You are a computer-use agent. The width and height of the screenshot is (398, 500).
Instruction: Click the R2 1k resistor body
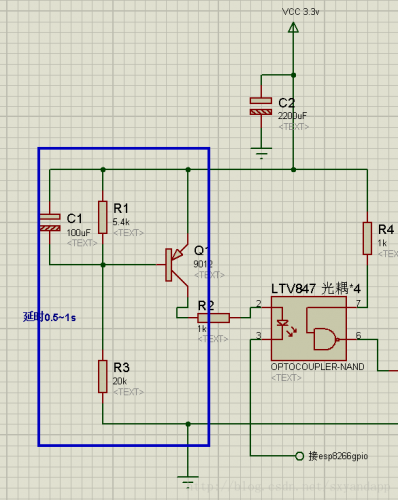213,318
